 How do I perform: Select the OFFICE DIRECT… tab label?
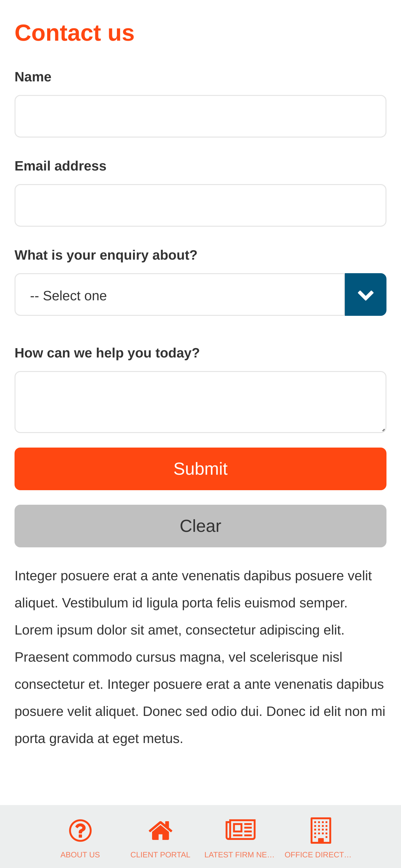pos(318,855)
